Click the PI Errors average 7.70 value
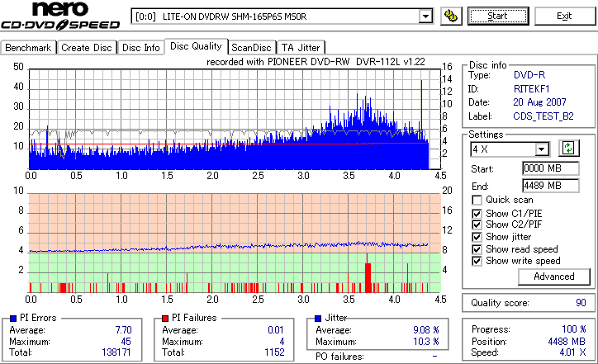This screenshot has height=364, width=598. point(123,330)
